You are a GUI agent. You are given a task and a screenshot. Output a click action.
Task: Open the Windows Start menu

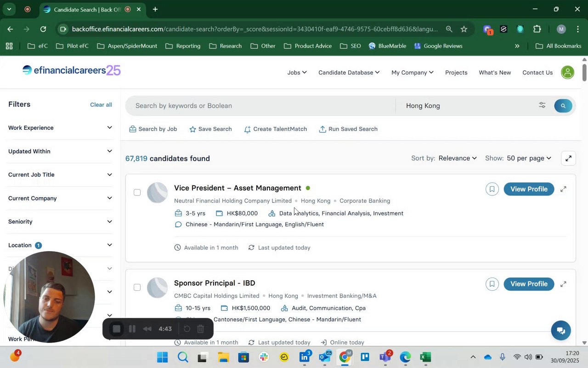point(162,357)
